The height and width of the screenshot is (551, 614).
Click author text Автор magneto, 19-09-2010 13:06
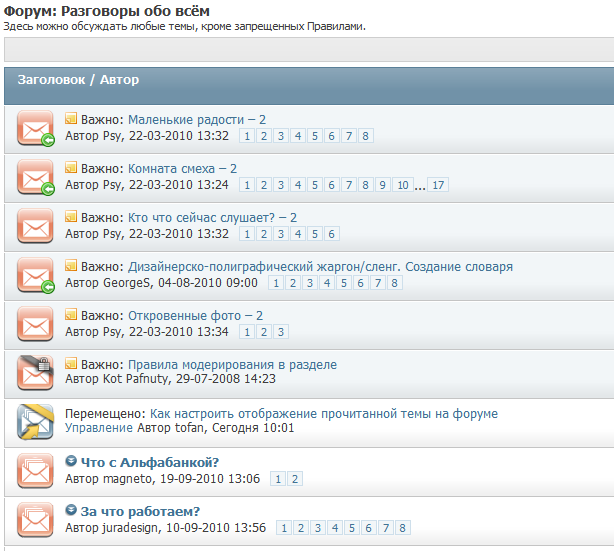[x=163, y=479]
